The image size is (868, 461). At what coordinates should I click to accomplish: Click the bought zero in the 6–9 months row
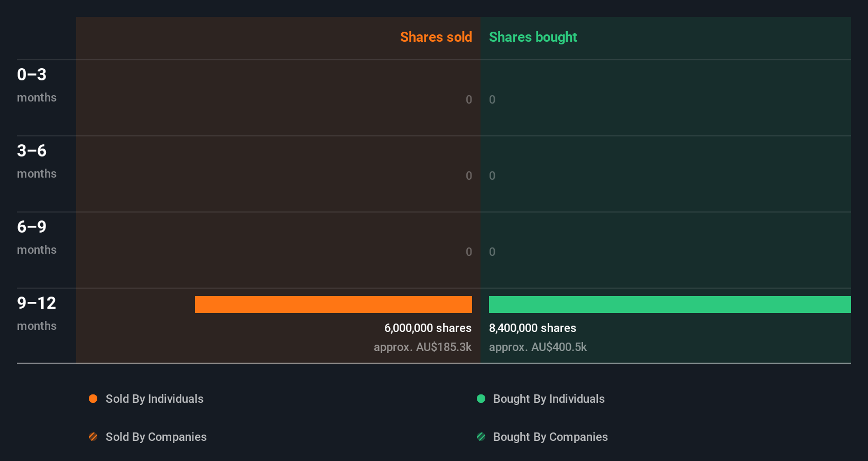492,252
